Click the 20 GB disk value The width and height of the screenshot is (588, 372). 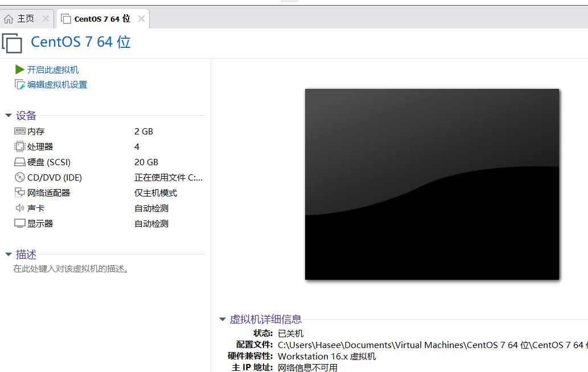(146, 162)
